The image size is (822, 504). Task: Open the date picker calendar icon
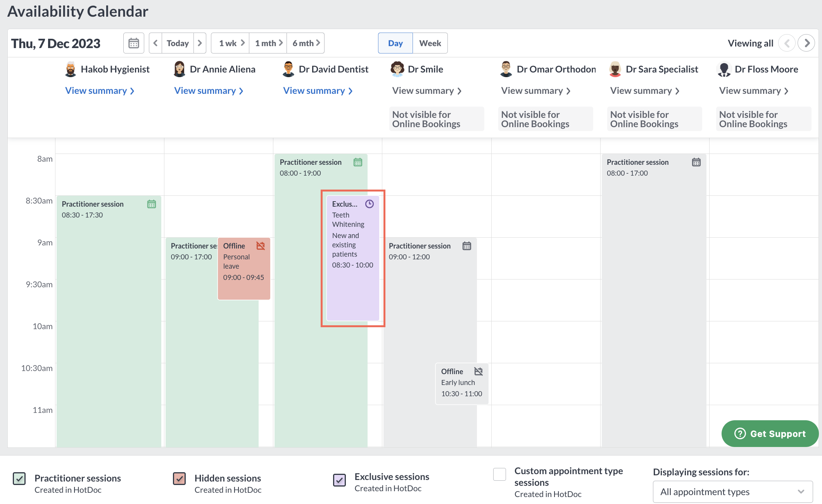click(x=134, y=43)
